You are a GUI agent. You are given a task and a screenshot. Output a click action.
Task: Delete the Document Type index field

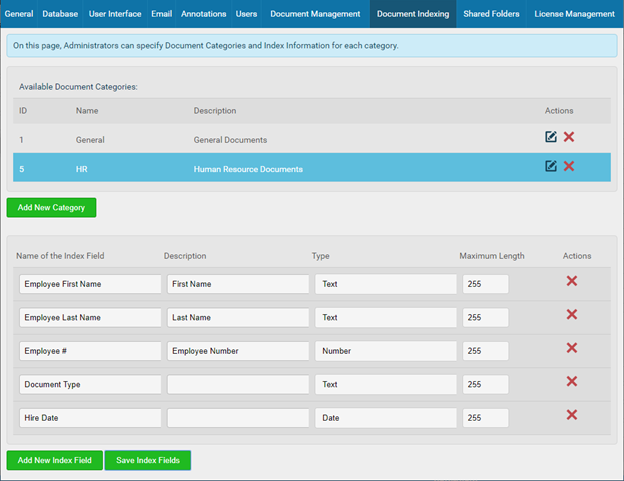[x=572, y=382]
